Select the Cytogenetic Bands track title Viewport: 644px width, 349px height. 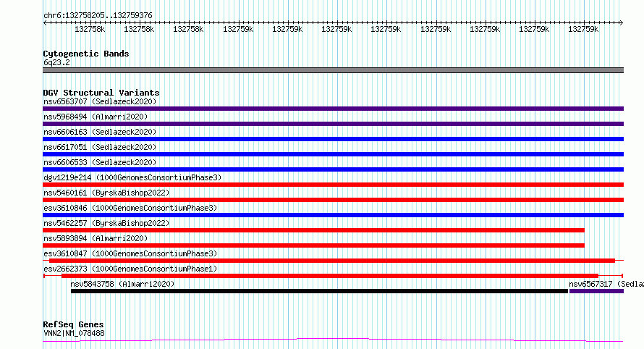(x=86, y=54)
